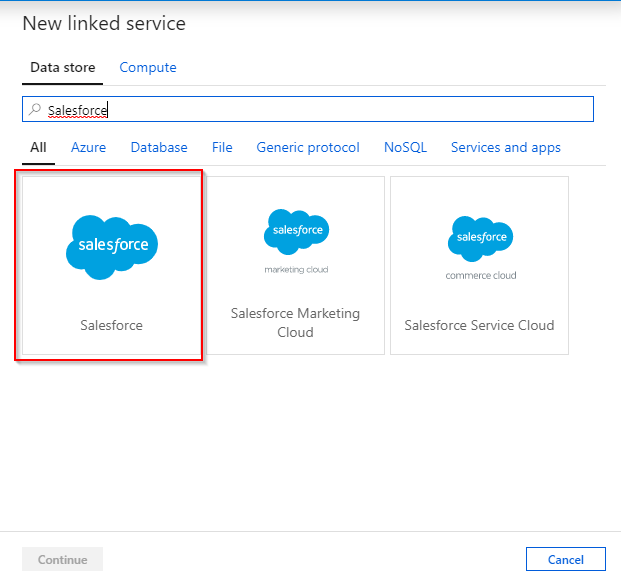Select the Data store tab
621x582 pixels.
(x=63, y=67)
